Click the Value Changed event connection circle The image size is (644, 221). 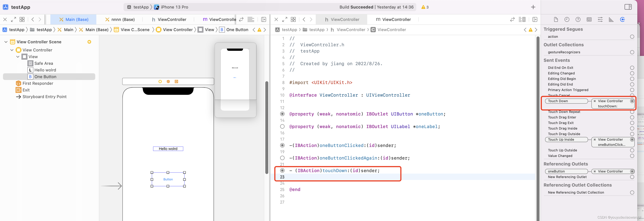coord(632,156)
